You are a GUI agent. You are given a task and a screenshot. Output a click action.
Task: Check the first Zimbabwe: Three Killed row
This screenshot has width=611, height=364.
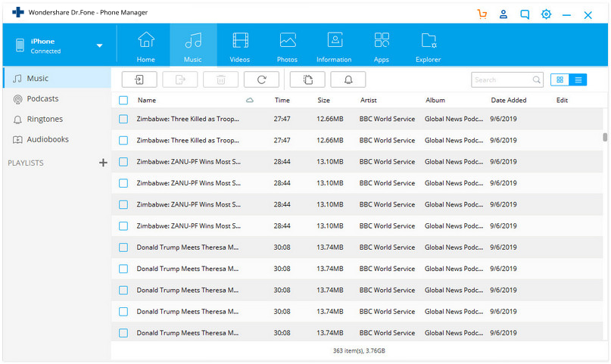[123, 119]
